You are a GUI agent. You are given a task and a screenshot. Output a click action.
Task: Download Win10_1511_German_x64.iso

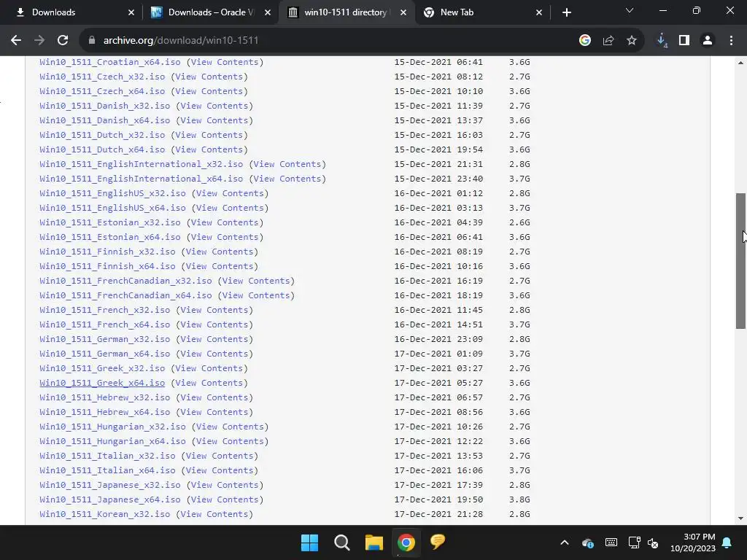pos(105,354)
